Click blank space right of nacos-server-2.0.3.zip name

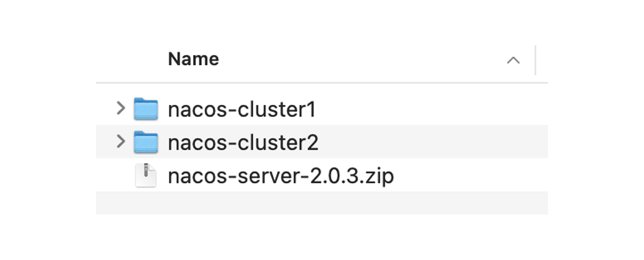click(467, 176)
